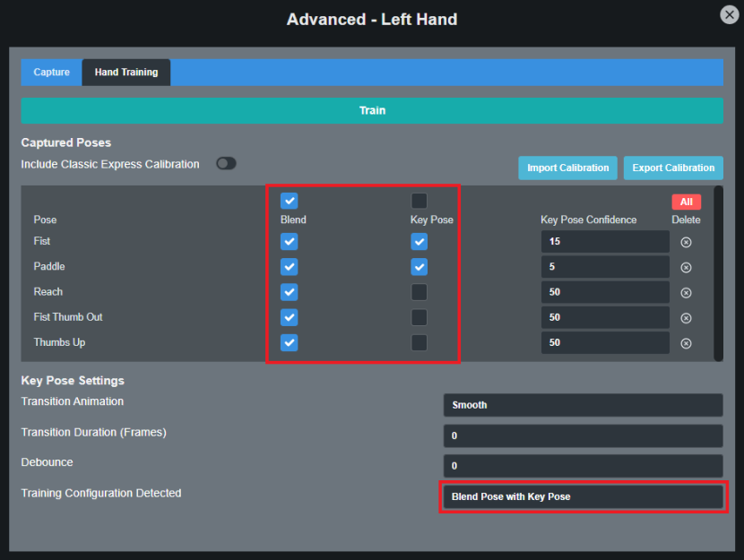Uncheck Blend for the Reach pose
The image size is (744, 560).
click(x=289, y=292)
